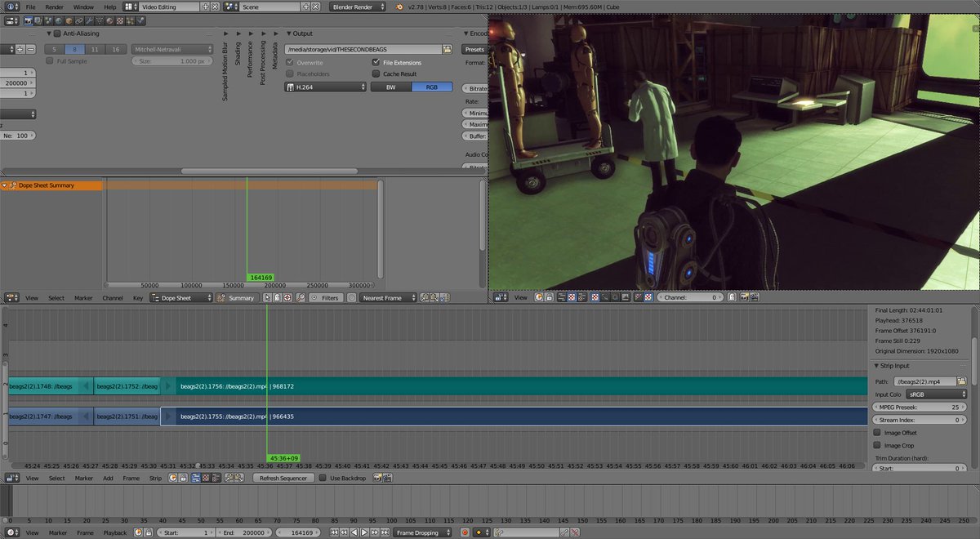The width and height of the screenshot is (980, 539).
Task: Collapse the Strip Input panel
Action: (876, 366)
